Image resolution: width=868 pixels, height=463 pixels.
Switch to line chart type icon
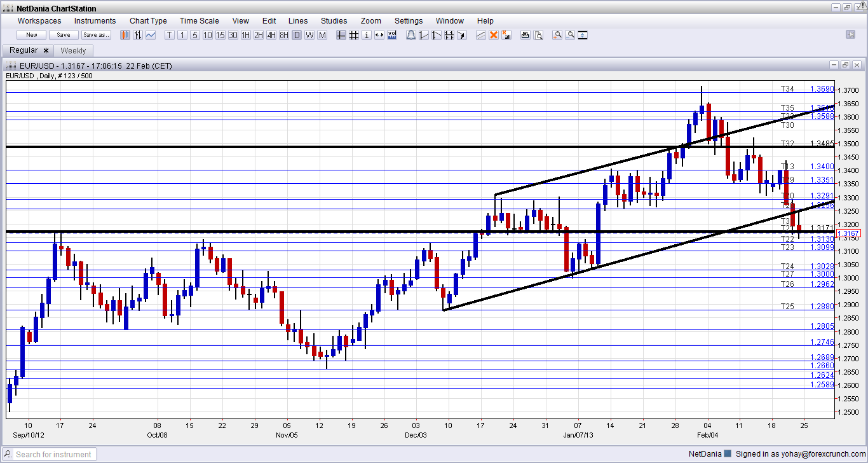click(x=151, y=35)
